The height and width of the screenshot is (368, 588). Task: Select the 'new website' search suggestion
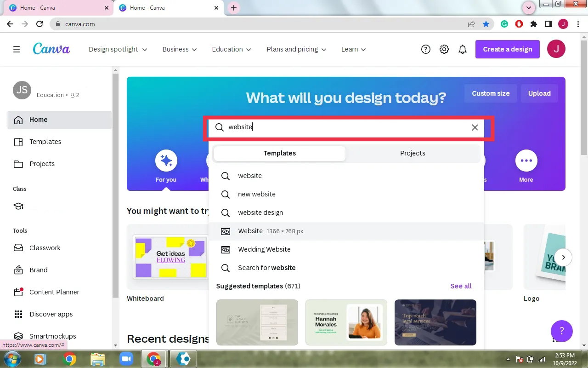346,194
